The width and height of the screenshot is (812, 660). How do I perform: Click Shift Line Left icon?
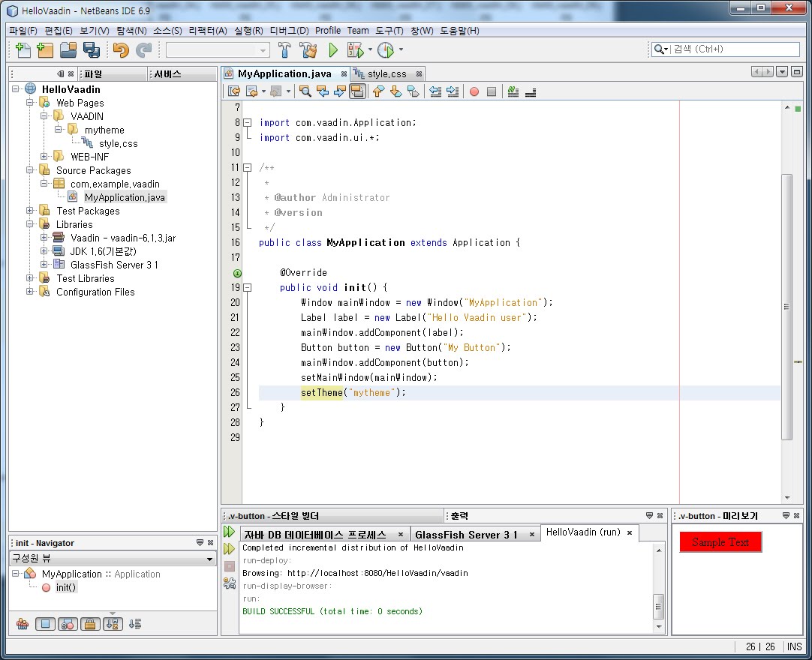tap(435, 91)
